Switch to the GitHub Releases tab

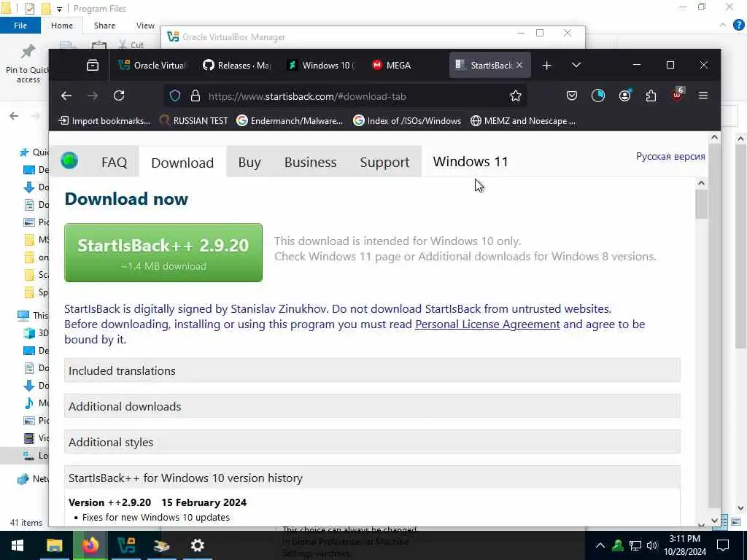click(236, 65)
